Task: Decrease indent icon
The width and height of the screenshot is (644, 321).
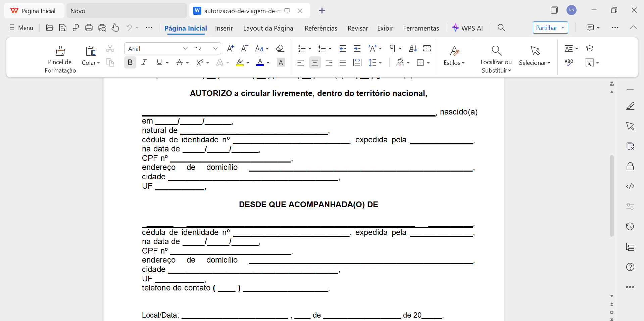Action: pyautogui.click(x=343, y=49)
